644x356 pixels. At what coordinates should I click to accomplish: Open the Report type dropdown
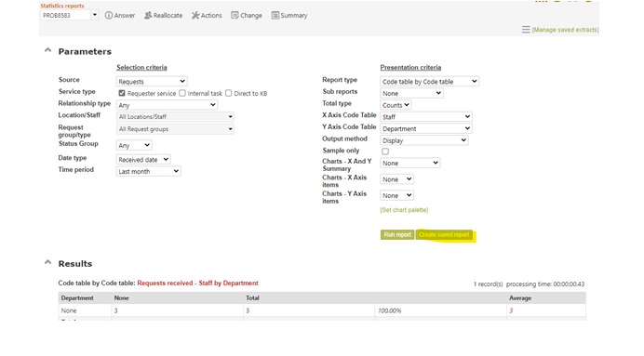[430, 81]
